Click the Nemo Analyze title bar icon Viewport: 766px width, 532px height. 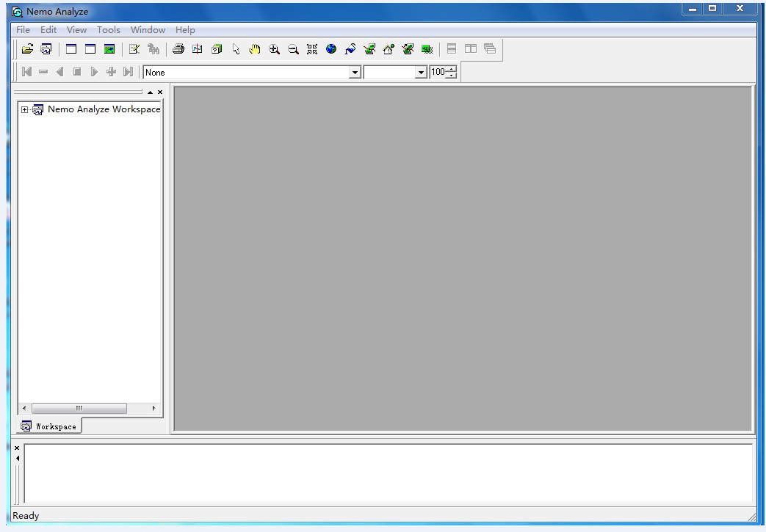point(17,12)
